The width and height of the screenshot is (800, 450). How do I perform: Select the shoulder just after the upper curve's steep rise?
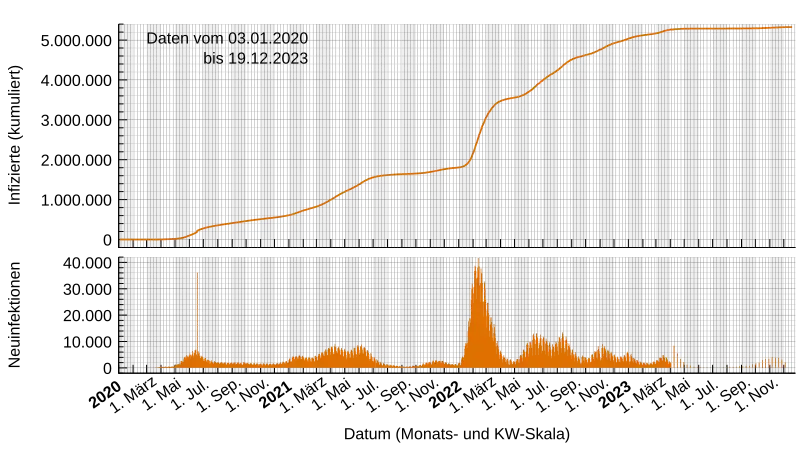click(x=510, y=98)
